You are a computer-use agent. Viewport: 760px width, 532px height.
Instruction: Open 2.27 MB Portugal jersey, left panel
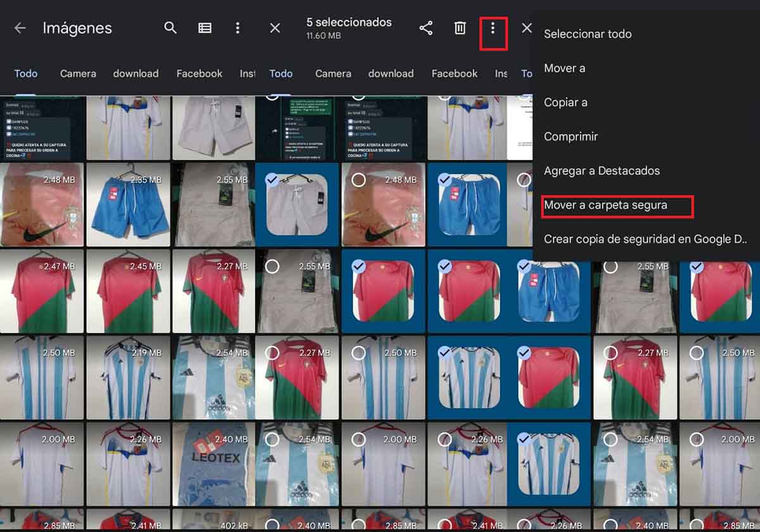(213, 291)
